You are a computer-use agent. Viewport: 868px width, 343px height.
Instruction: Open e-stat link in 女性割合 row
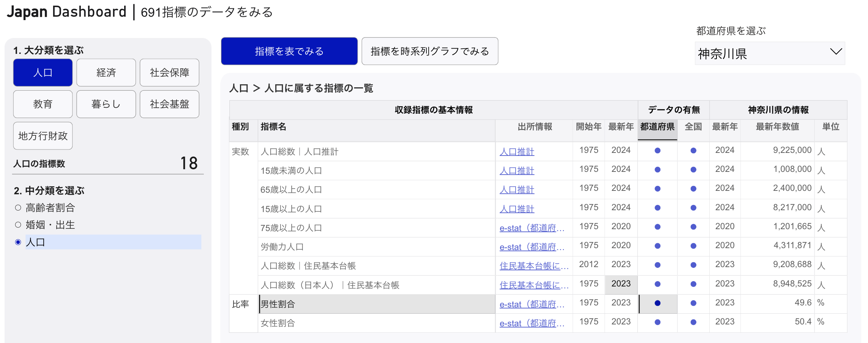click(532, 323)
